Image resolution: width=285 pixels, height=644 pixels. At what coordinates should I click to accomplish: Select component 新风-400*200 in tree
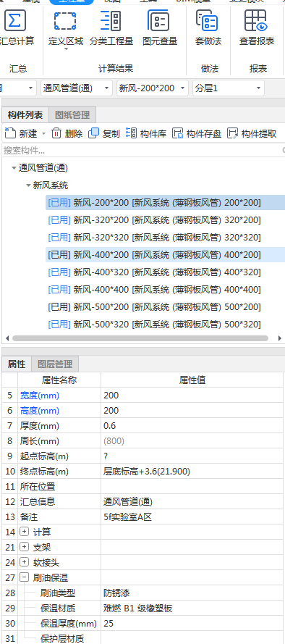(165, 255)
